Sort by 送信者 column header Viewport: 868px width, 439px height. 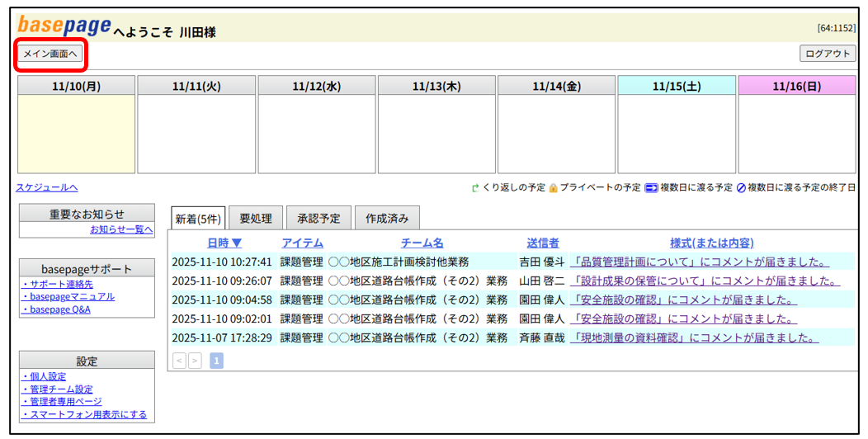(542, 243)
